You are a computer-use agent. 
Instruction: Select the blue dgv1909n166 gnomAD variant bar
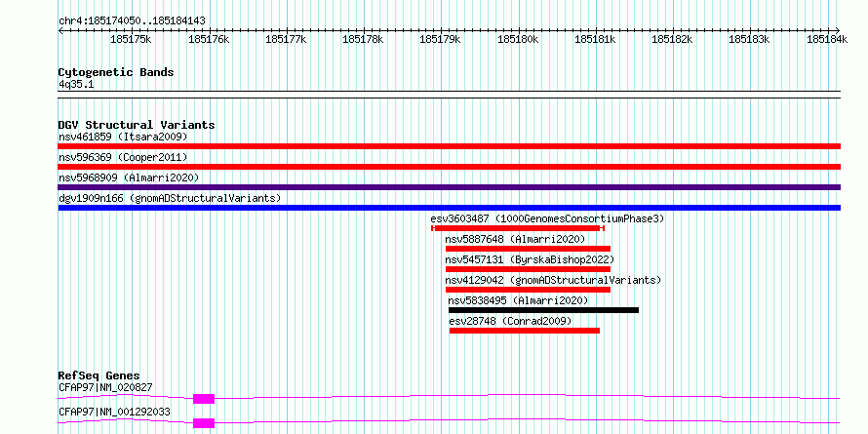pyautogui.click(x=449, y=208)
